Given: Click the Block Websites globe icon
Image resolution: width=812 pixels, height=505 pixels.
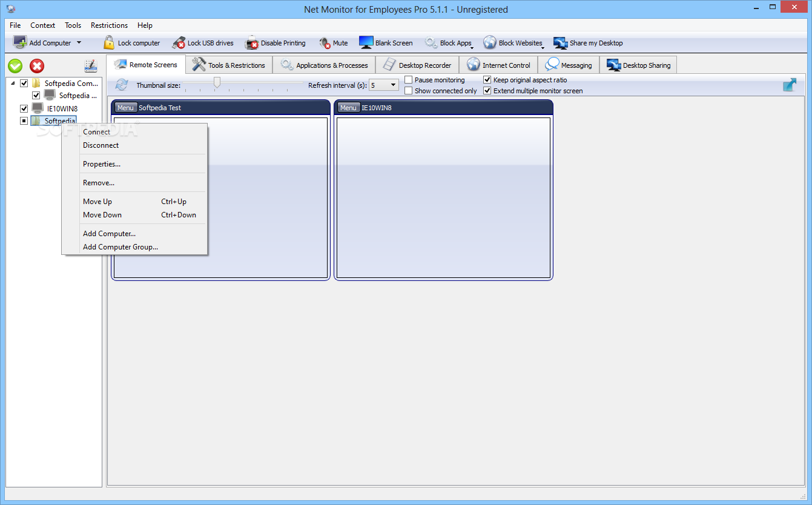Looking at the screenshot, I should pyautogui.click(x=490, y=42).
